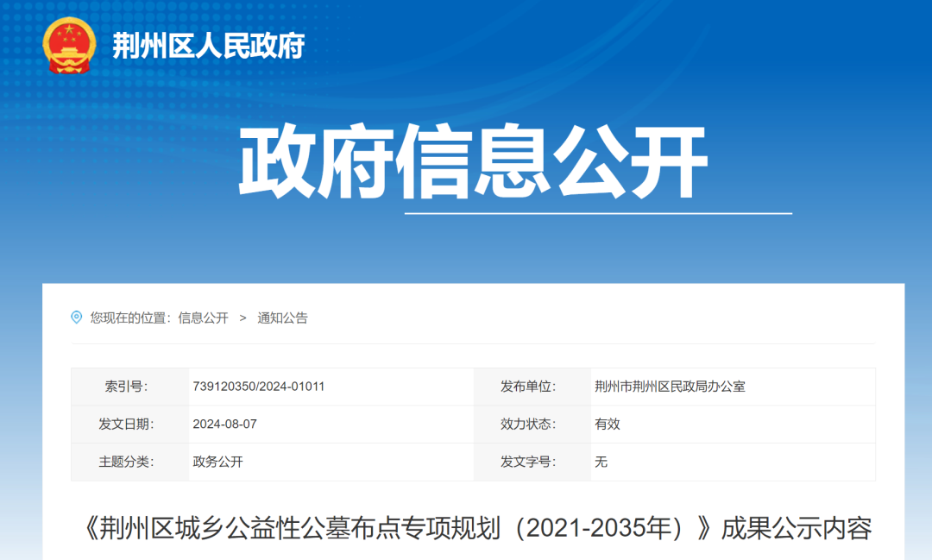Screen dimensions: 932x560
Task: Select the 政务公开 category value
Action: 218,462
